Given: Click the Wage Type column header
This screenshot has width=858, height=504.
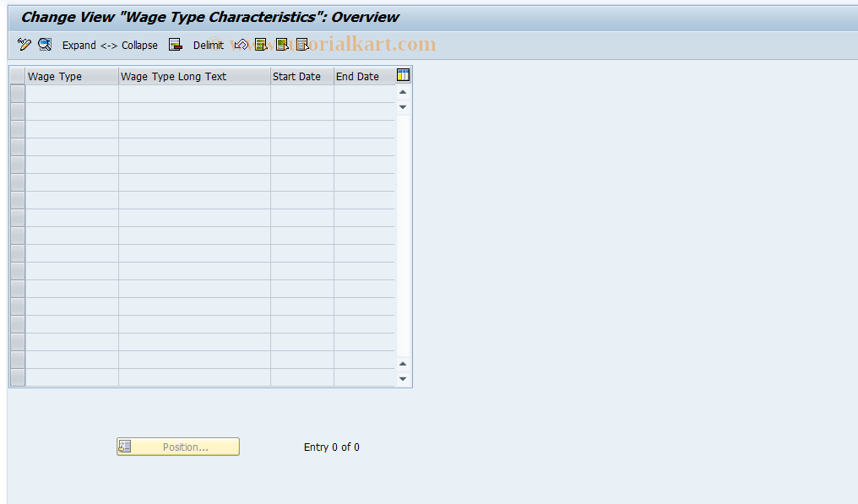Looking at the screenshot, I should (72, 77).
